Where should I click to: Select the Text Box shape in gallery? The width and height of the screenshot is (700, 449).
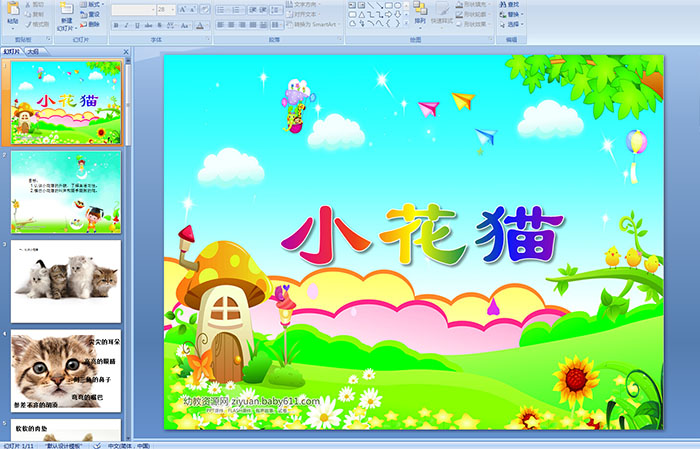tap(352, 5)
